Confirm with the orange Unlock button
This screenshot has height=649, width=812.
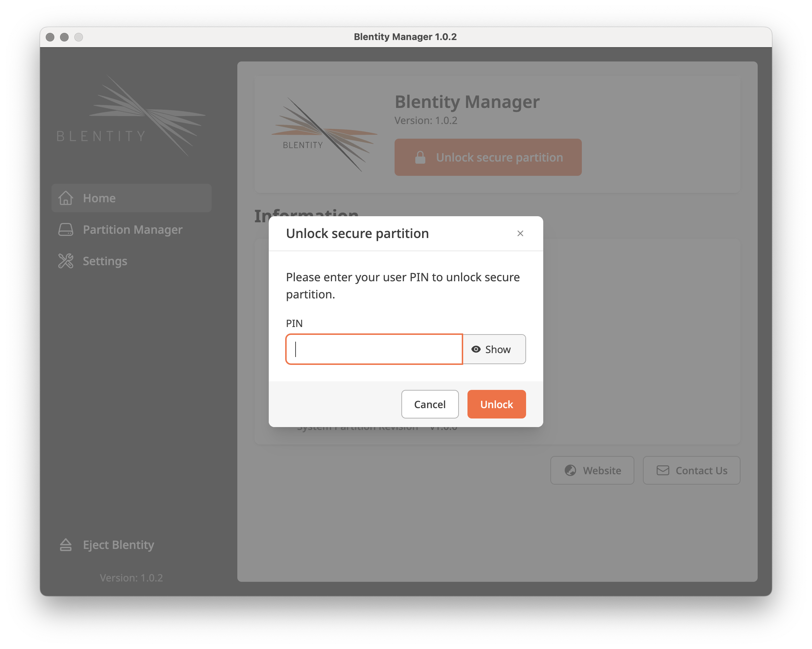(496, 404)
